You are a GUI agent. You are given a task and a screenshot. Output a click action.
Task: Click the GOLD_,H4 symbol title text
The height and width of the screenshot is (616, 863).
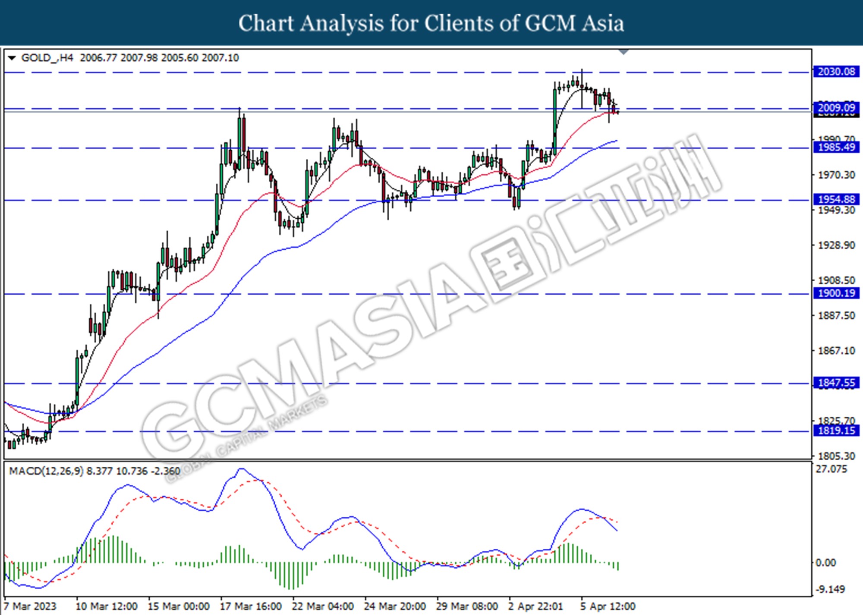point(47,58)
